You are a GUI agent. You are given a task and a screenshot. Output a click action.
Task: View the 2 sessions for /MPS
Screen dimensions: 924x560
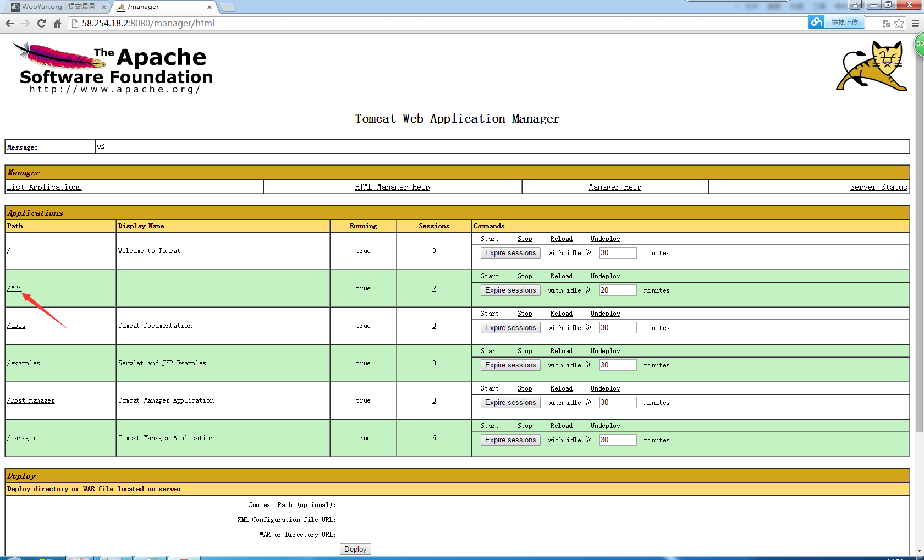tap(434, 288)
